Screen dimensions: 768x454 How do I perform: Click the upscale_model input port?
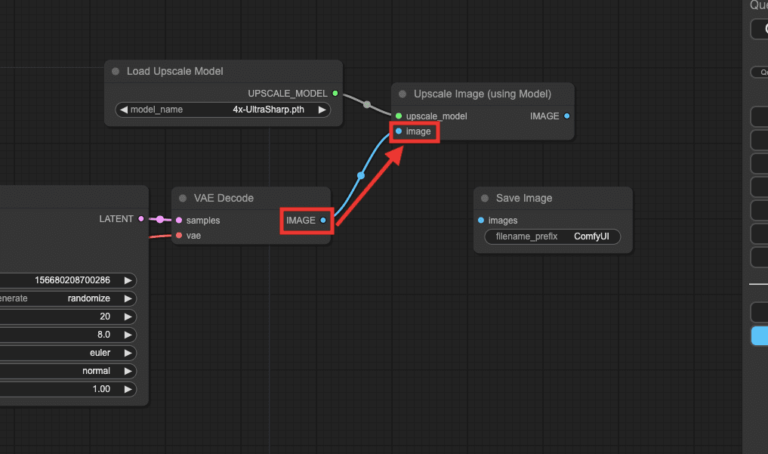tap(398, 116)
